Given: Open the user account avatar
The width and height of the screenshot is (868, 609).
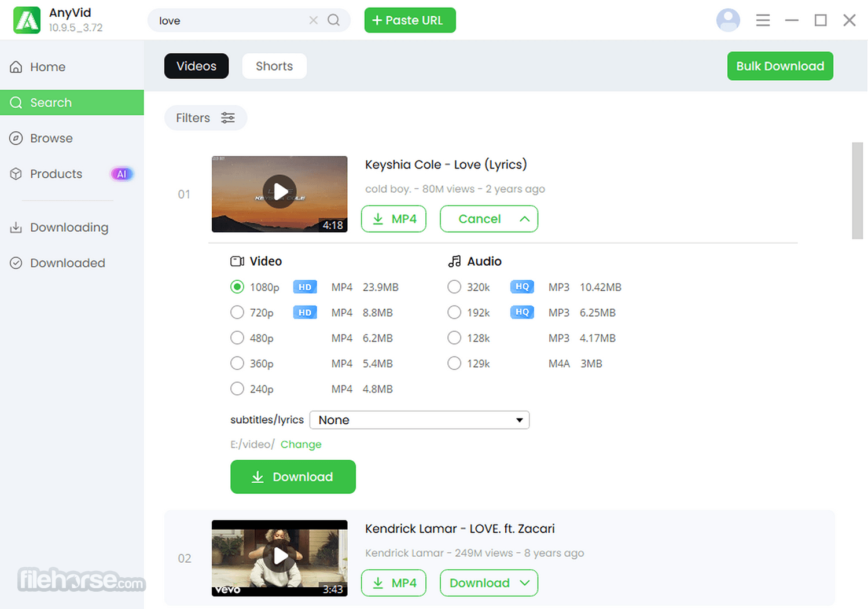Looking at the screenshot, I should [x=728, y=20].
